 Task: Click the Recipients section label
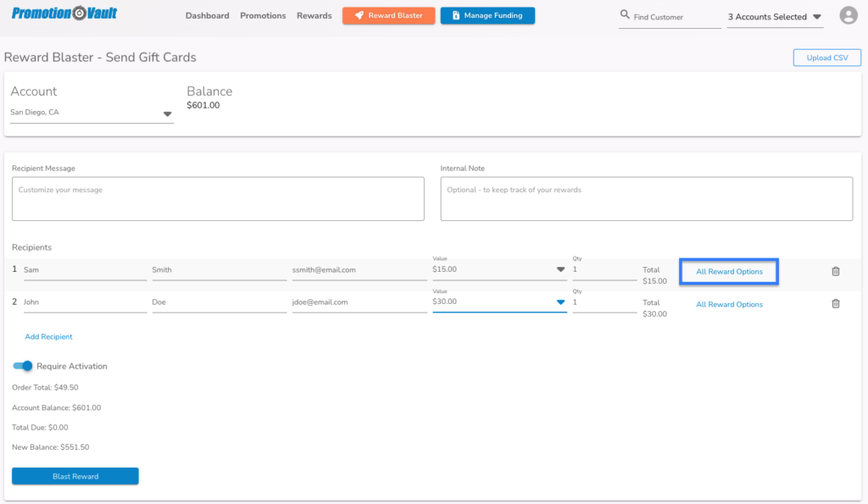click(31, 247)
